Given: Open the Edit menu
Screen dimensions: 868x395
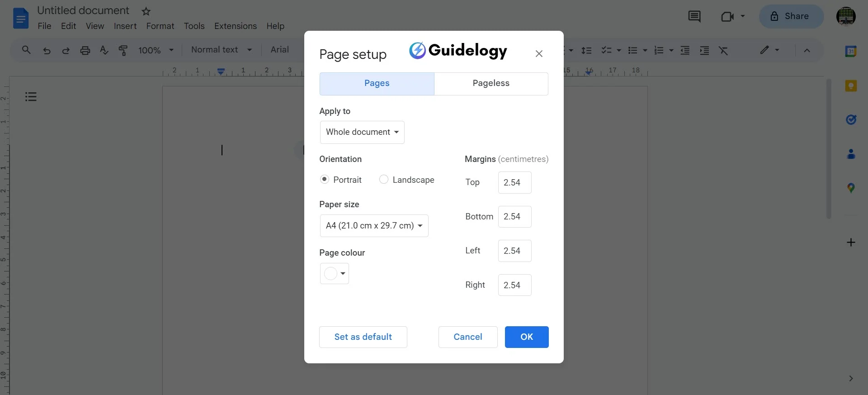Looking at the screenshot, I should tap(69, 26).
